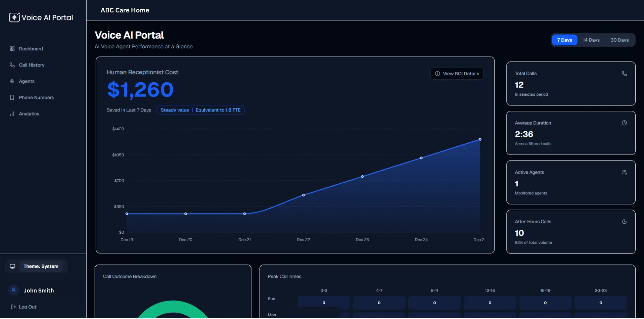Screen dimensions: 644x319
Task: Select the Dashboard sidebar icon
Action: coord(12,49)
